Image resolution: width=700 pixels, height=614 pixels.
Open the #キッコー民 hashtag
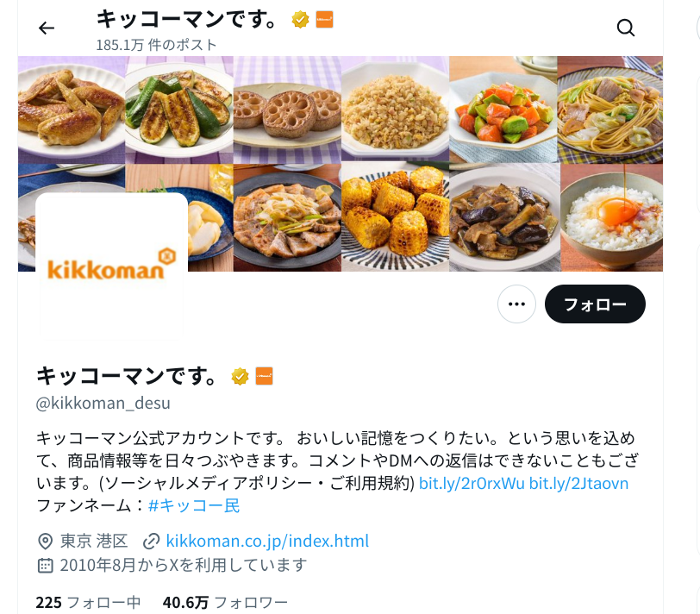tap(194, 505)
